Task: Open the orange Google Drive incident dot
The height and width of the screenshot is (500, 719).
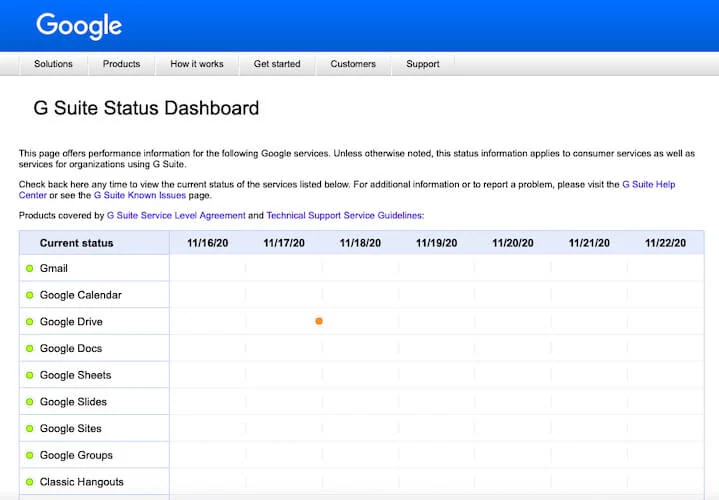Action: pos(319,321)
